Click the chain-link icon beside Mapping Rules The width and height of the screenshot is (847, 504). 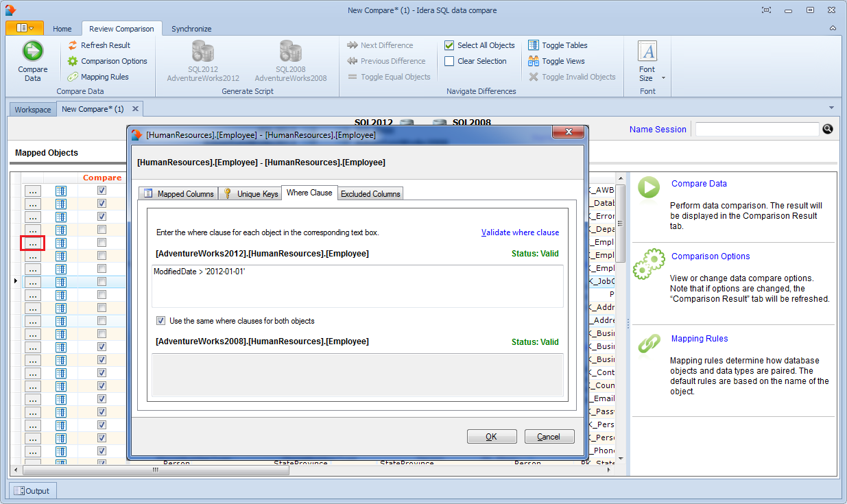click(649, 344)
